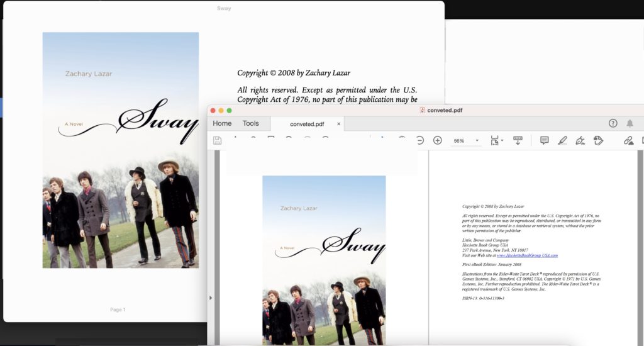Zoom out with the minus icon

419,140
